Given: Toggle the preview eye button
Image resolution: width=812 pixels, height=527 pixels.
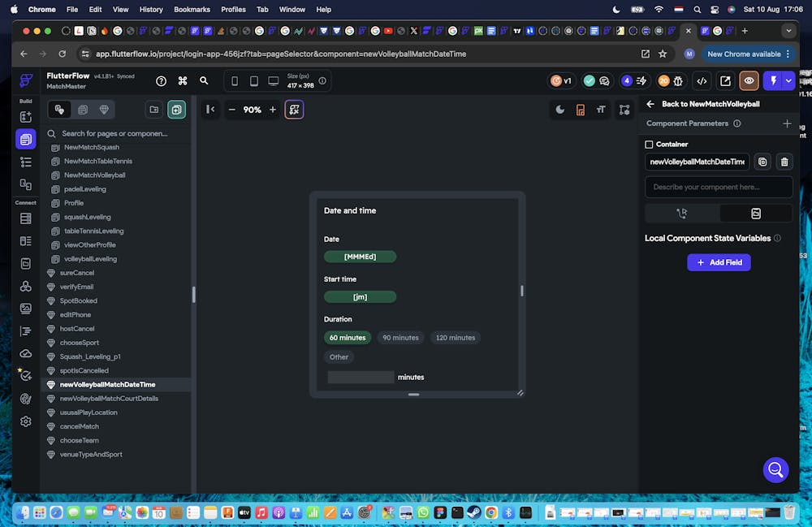Looking at the screenshot, I should click(x=749, y=81).
